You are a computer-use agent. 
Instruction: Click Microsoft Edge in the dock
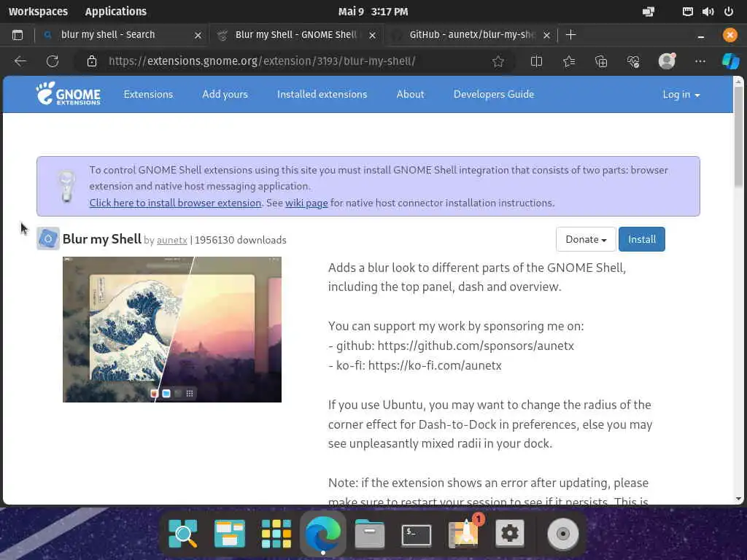(322, 533)
